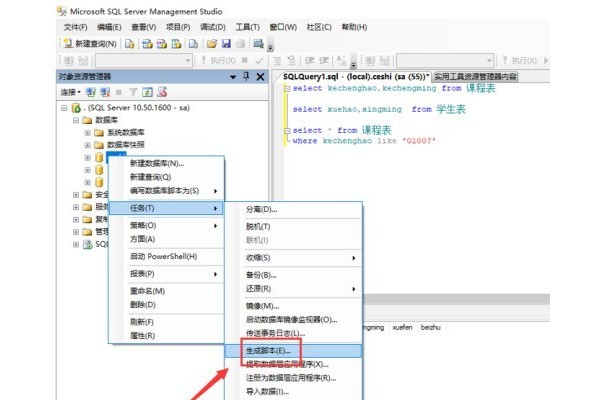Click the Analysis Services DMX query icon
Screen dimensions: 600x400
(x=162, y=44)
